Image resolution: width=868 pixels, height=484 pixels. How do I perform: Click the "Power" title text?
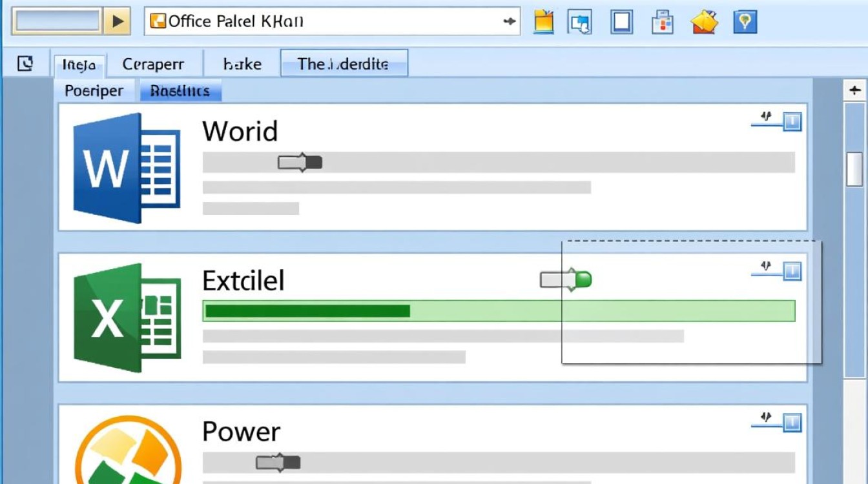tap(242, 432)
